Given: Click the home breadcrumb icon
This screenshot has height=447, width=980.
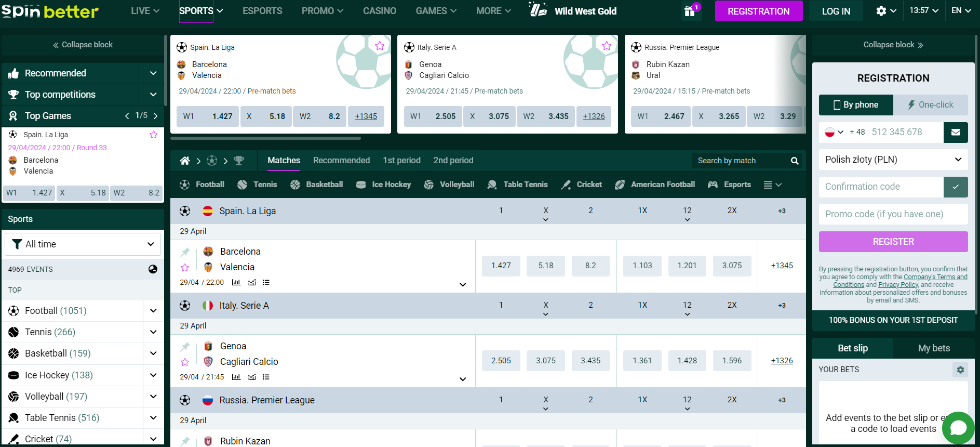Looking at the screenshot, I should pos(185,161).
